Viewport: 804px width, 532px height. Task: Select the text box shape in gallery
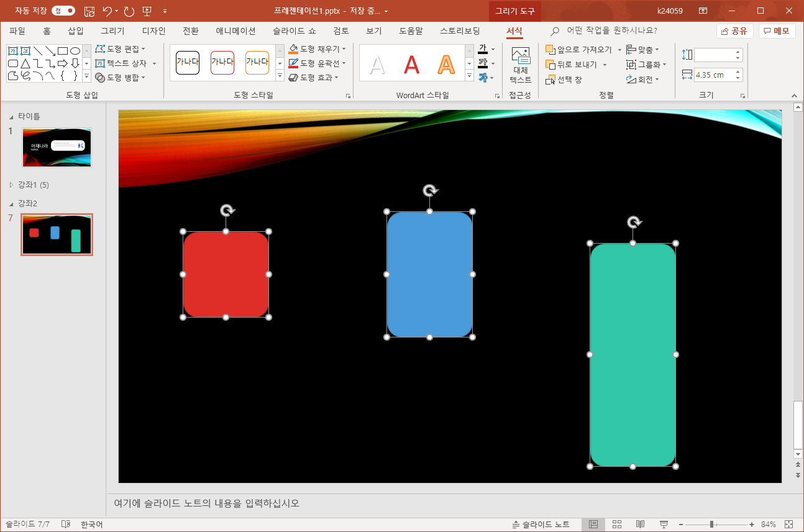(x=13, y=51)
